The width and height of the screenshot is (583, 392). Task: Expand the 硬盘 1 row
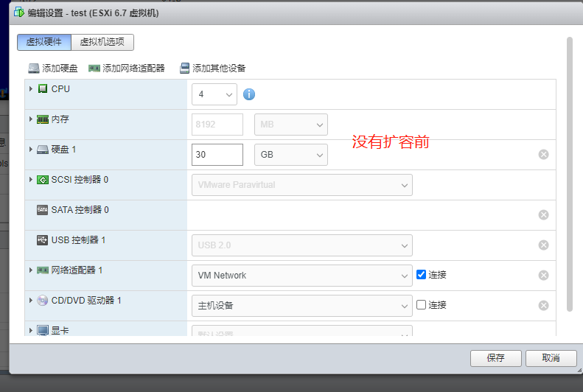pyautogui.click(x=31, y=150)
